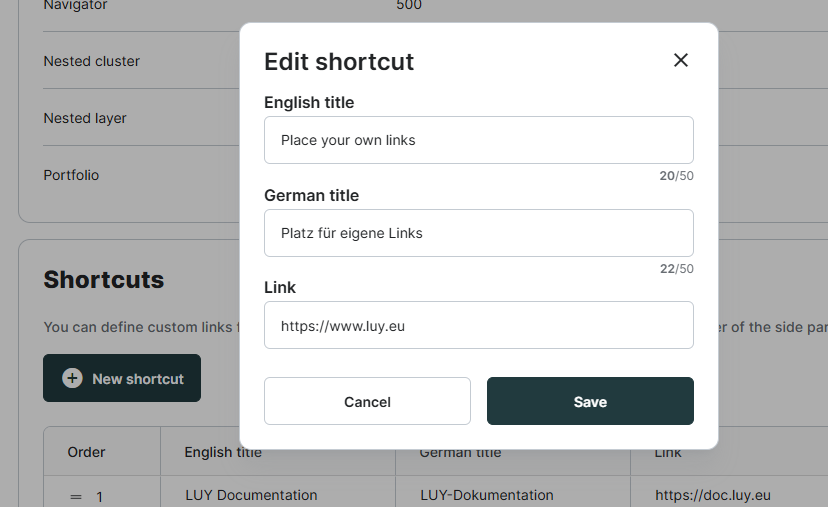Open the https://doc.luy.eu link
The image size is (828, 507).
click(x=712, y=495)
